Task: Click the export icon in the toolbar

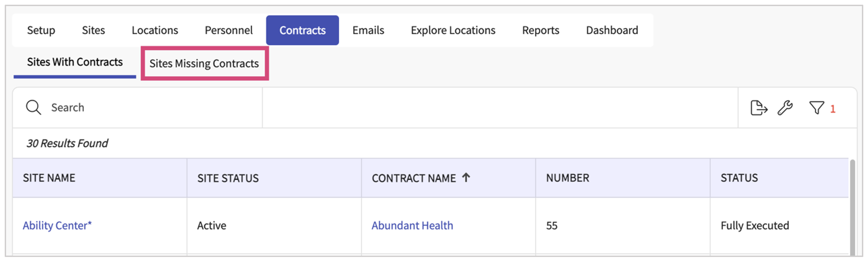Action: (x=758, y=108)
